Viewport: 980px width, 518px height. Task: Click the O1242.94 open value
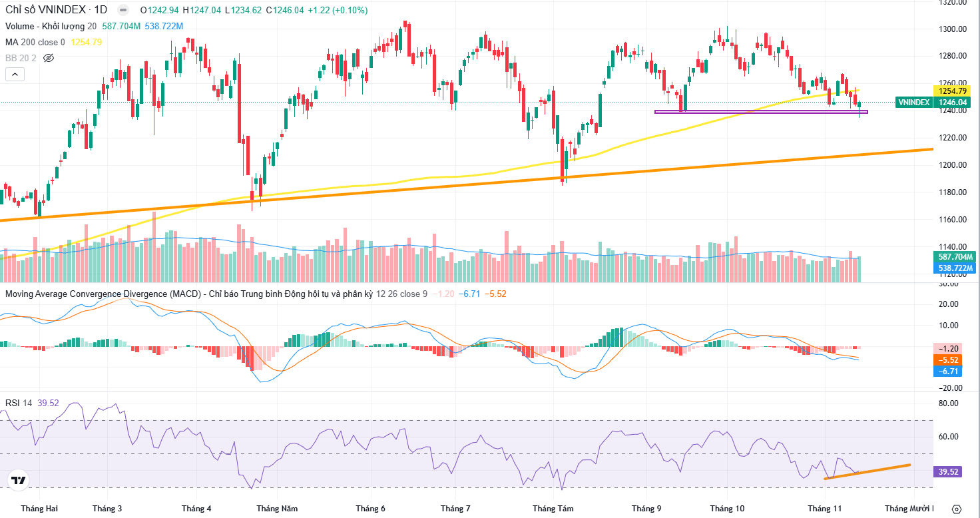160,10
